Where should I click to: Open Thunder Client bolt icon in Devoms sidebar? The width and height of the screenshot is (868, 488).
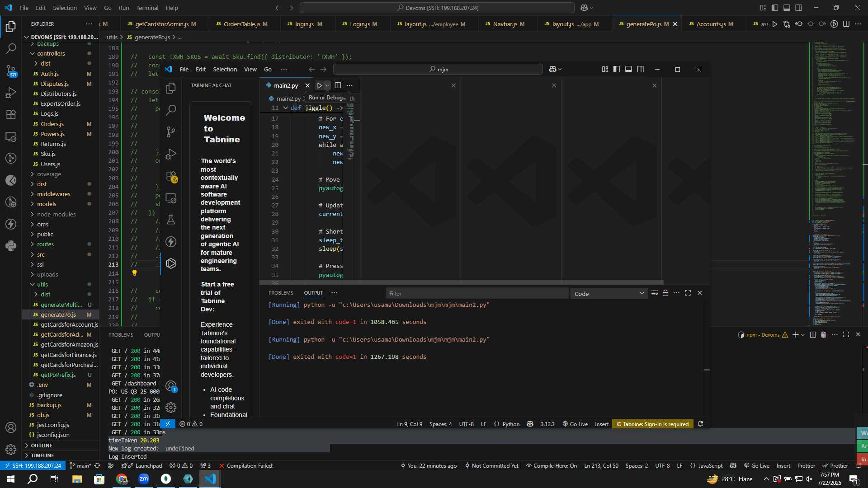(x=11, y=224)
